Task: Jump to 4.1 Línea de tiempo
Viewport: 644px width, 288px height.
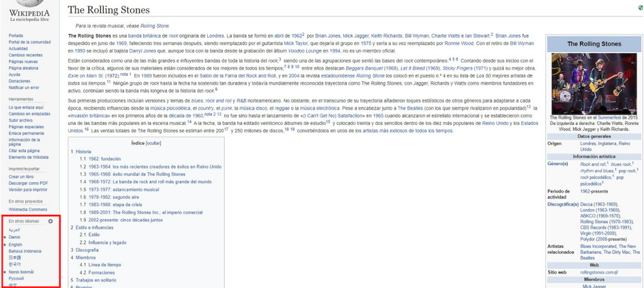Action: (100, 265)
